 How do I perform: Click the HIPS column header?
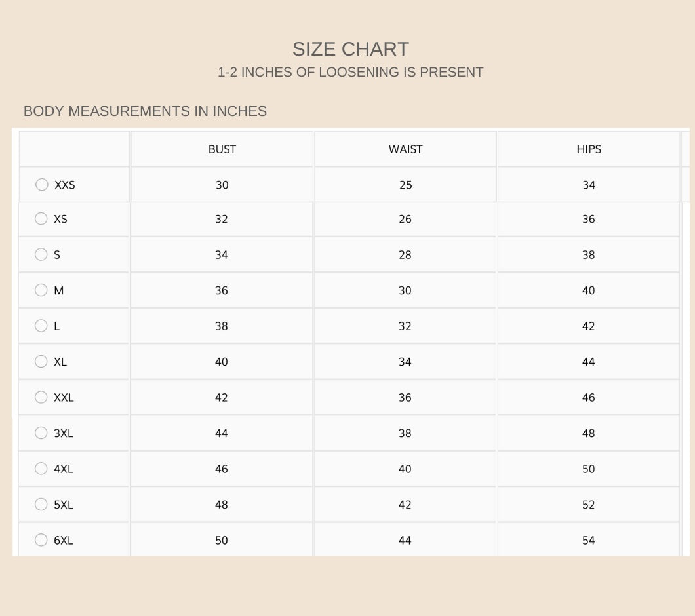click(589, 149)
